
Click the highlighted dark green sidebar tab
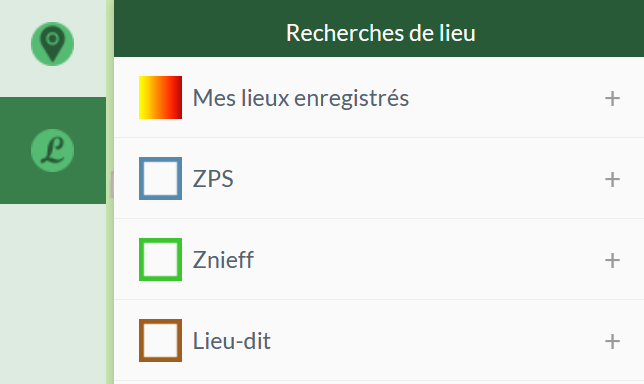(53, 150)
